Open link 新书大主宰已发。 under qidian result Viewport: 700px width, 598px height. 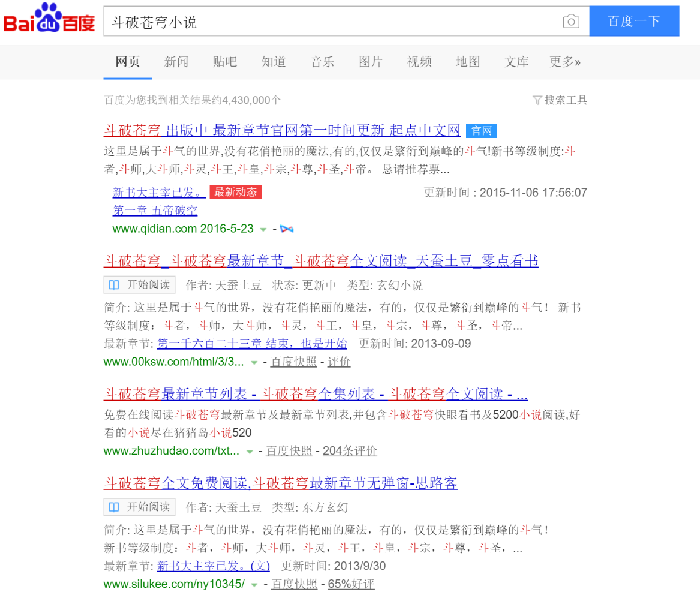point(159,193)
